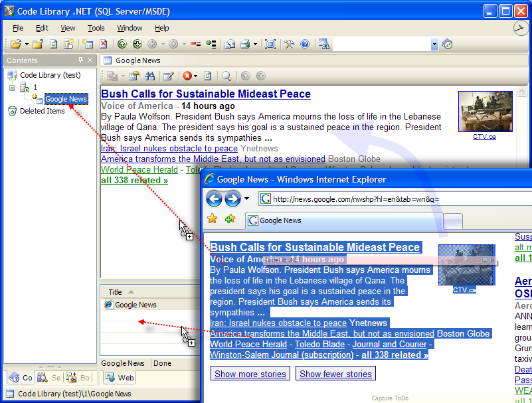Image resolution: width=532 pixels, height=403 pixels.
Task: Click the Internet Explorer address bar URL
Action: pos(356,199)
